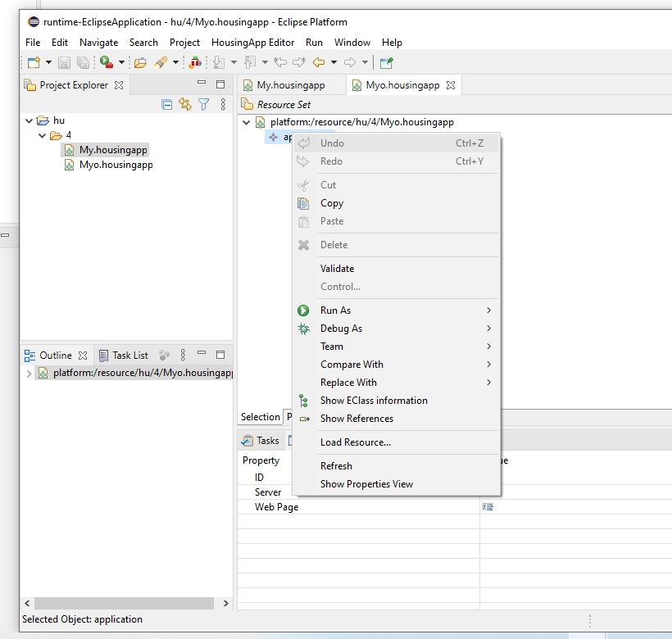
Task: Click Refresh in the context menu
Action: (397, 466)
